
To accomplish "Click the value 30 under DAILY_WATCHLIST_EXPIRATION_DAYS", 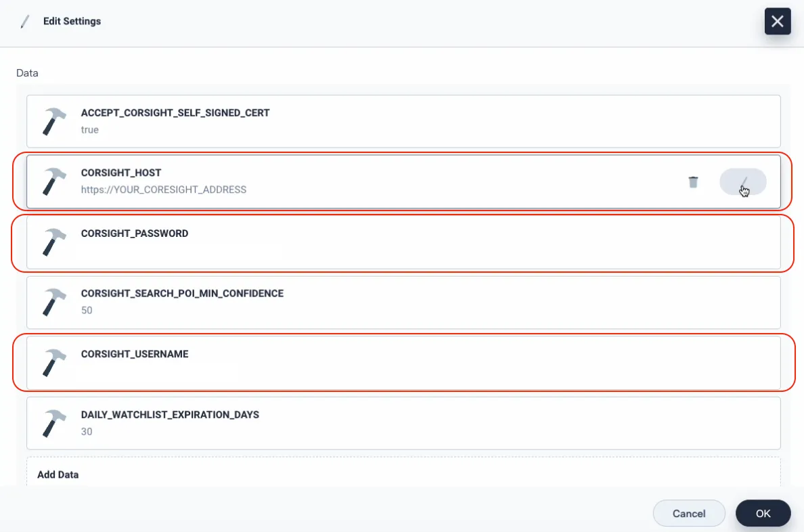I will 87,431.
